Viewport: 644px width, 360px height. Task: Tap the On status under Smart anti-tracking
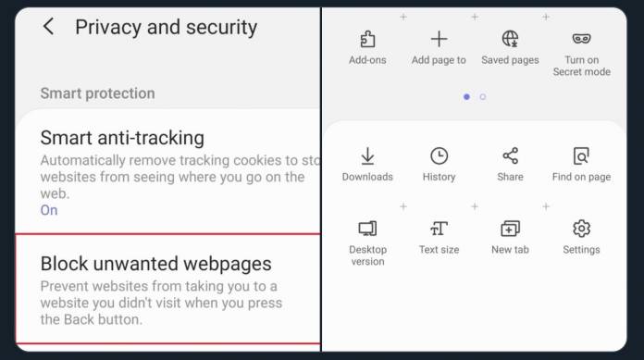(x=49, y=210)
